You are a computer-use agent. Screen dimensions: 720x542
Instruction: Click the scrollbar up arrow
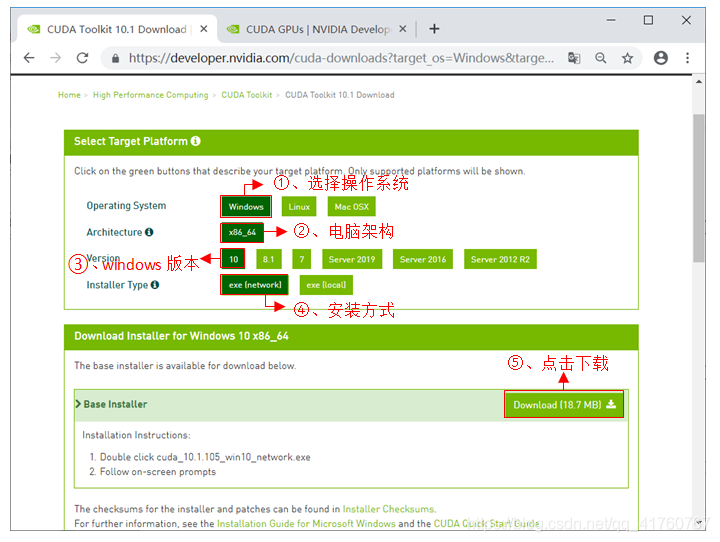(699, 82)
